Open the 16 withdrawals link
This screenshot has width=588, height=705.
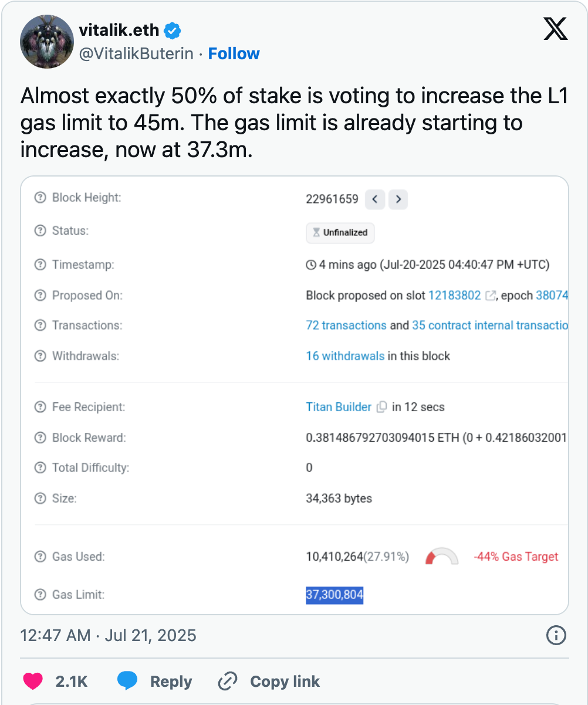click(345, 356)
